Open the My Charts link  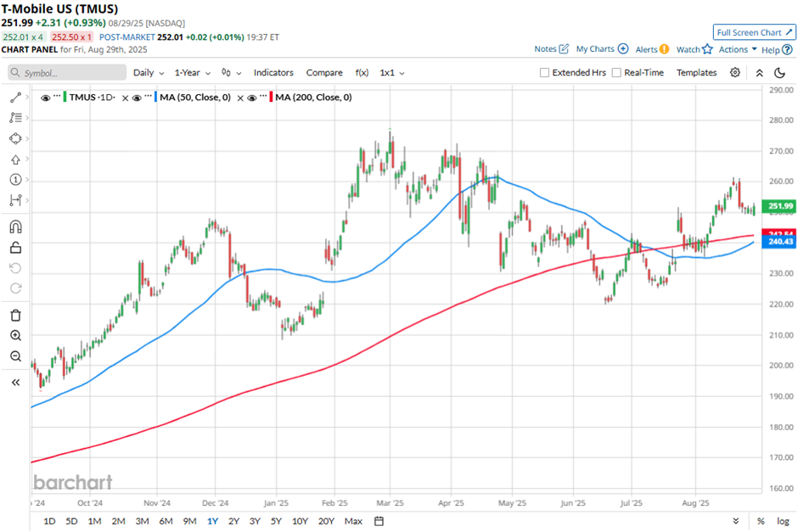click(x=595, y=49)
